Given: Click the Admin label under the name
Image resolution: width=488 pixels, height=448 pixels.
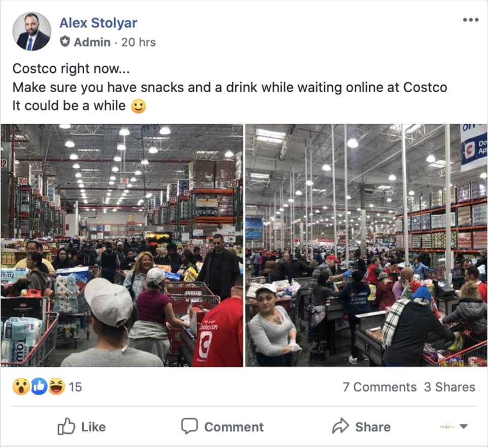Looking at the screenshot, I should coord(92,42).
